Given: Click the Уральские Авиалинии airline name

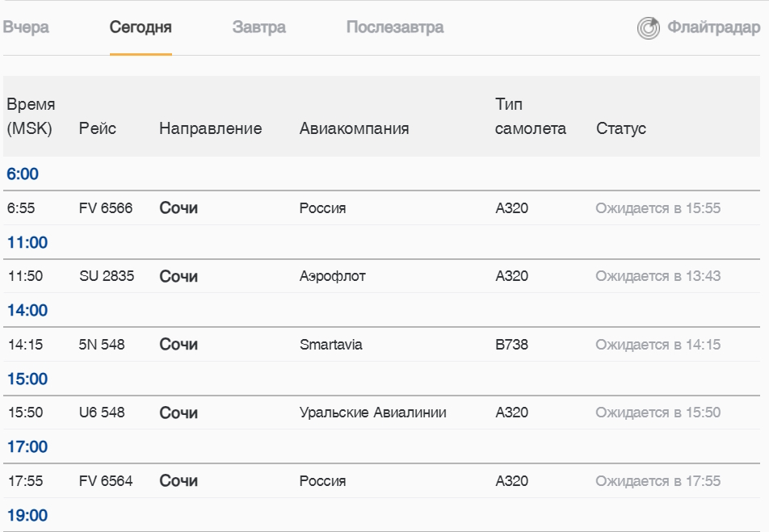Looking at the screenshot, I should click(372, 413).
